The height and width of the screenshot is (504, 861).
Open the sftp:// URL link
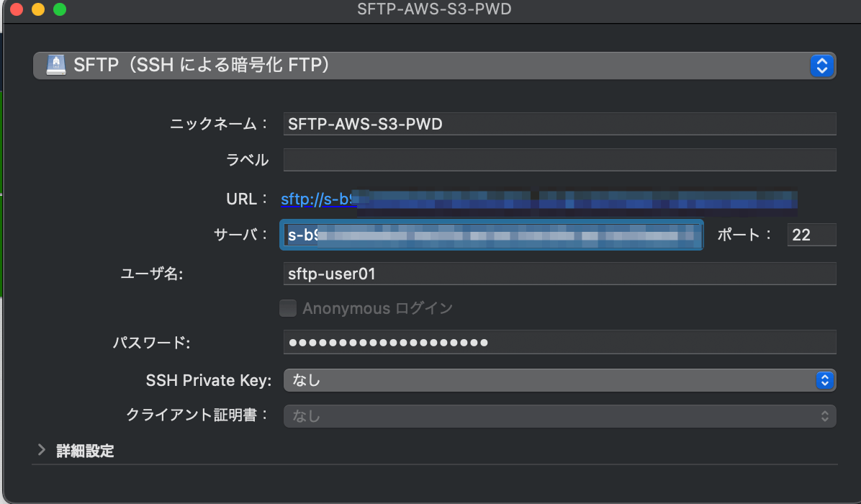tap(318, 199)
